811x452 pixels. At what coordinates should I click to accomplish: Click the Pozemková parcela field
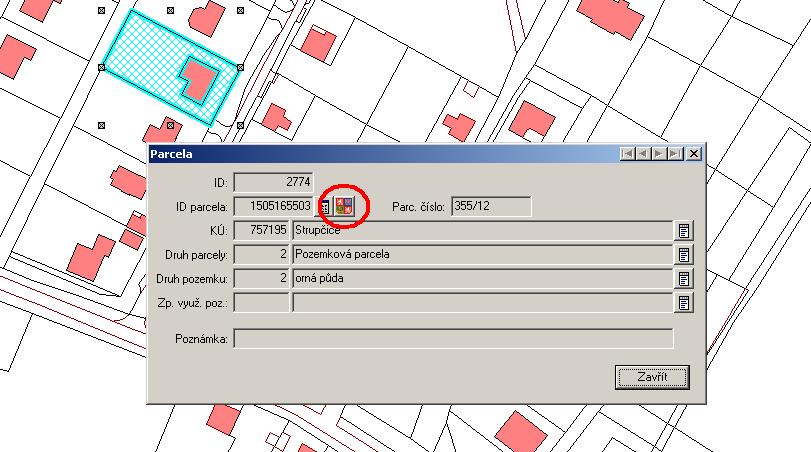tap(482, 254)
